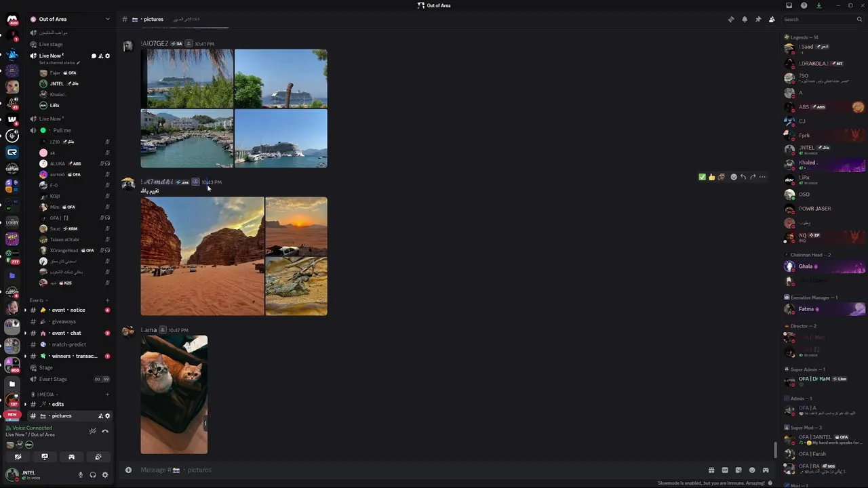Forward the hovered message

(x=753, y=177)
